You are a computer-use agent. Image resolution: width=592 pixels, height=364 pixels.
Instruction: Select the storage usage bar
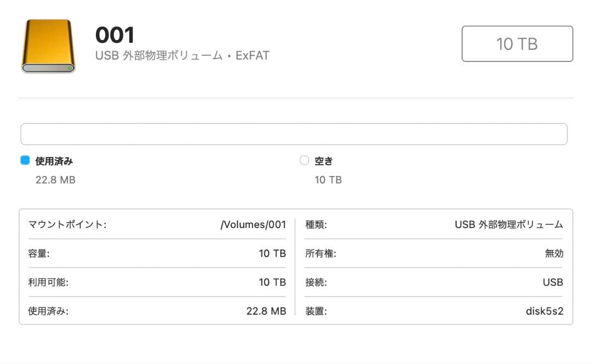[x=293, y=133]
